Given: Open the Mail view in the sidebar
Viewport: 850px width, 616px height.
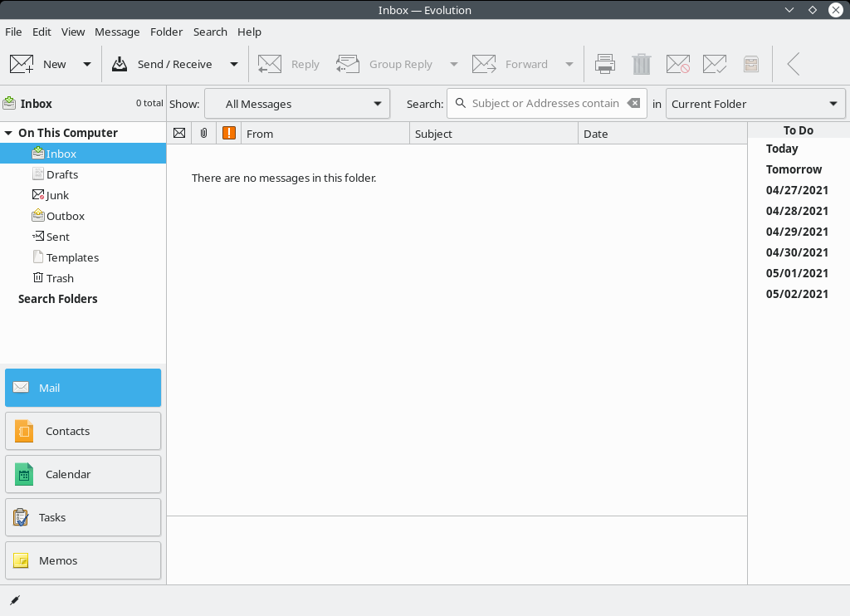Looking at the screenshot, I should click(x=82, y=388).
